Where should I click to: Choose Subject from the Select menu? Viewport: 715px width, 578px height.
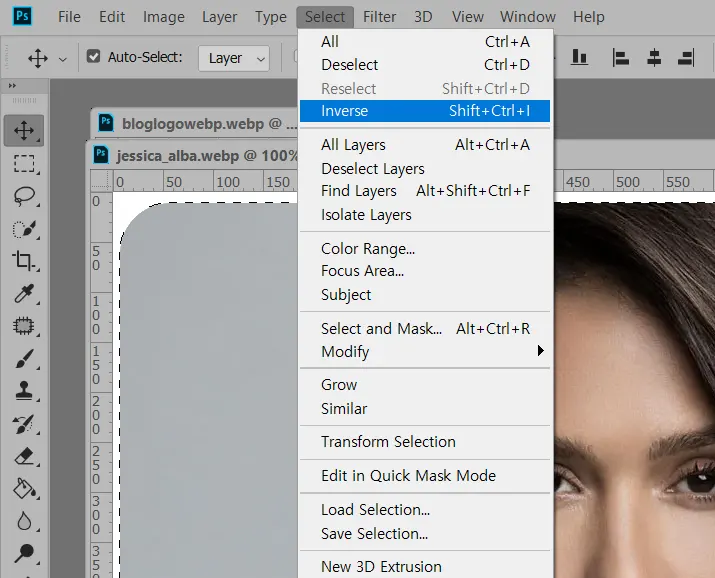[425, 295]
